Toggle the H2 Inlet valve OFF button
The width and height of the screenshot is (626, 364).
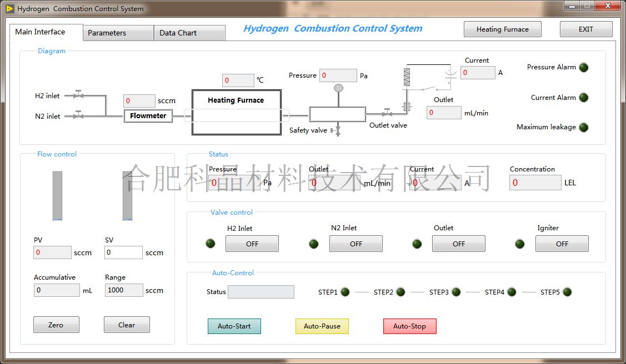tap(252, 244)
